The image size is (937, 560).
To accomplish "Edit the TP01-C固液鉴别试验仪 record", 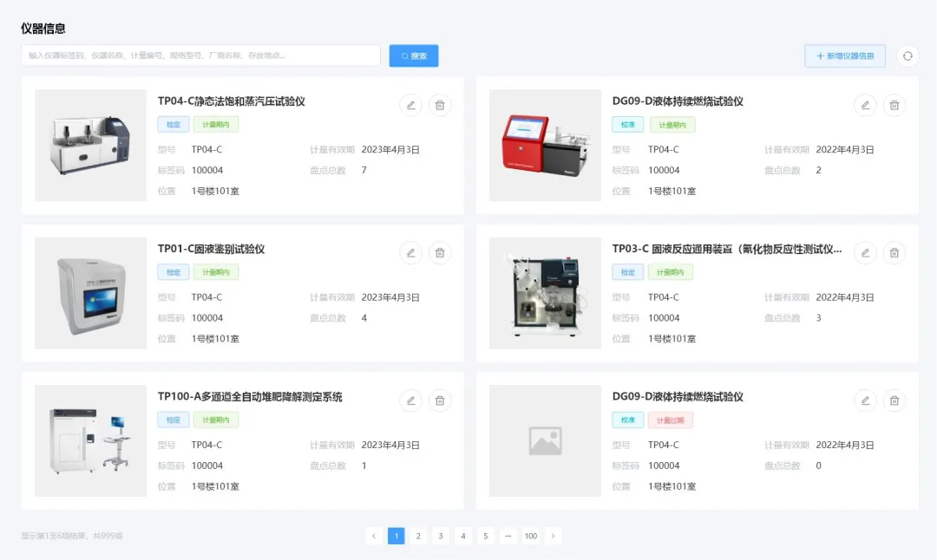I will pyautogui.click(x=410, y=252).
